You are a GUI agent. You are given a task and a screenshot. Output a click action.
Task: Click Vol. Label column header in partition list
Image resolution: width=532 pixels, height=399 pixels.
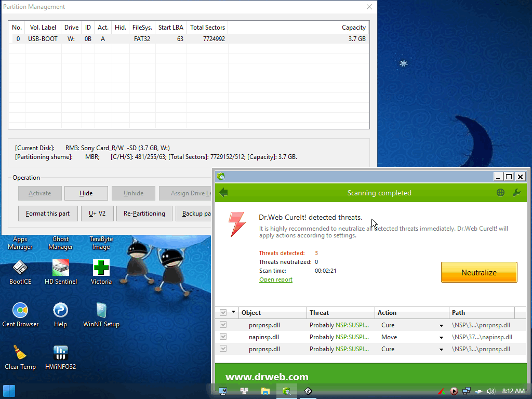tap(43, 28)
